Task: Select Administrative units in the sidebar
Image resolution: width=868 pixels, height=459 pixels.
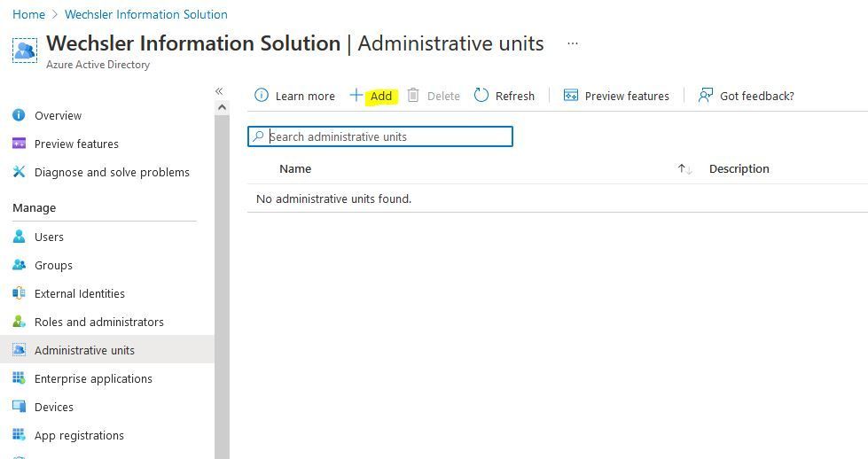Action: click(x=85, y=350)
